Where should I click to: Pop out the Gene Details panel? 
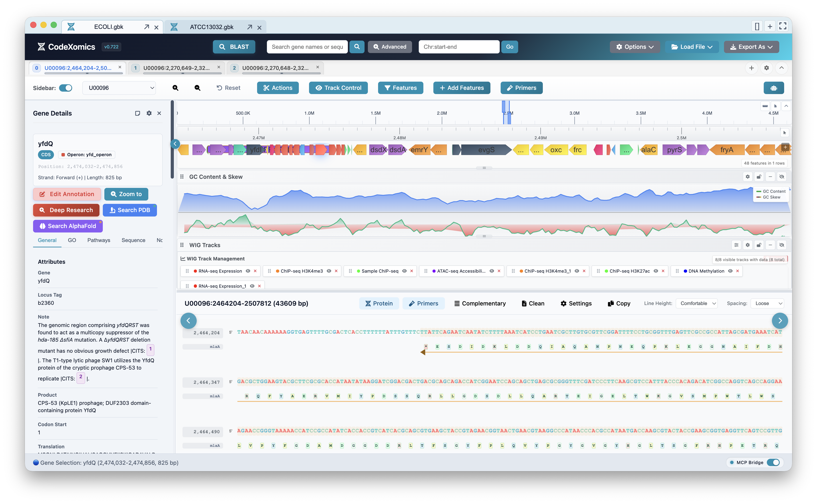[x=137, y=113]
